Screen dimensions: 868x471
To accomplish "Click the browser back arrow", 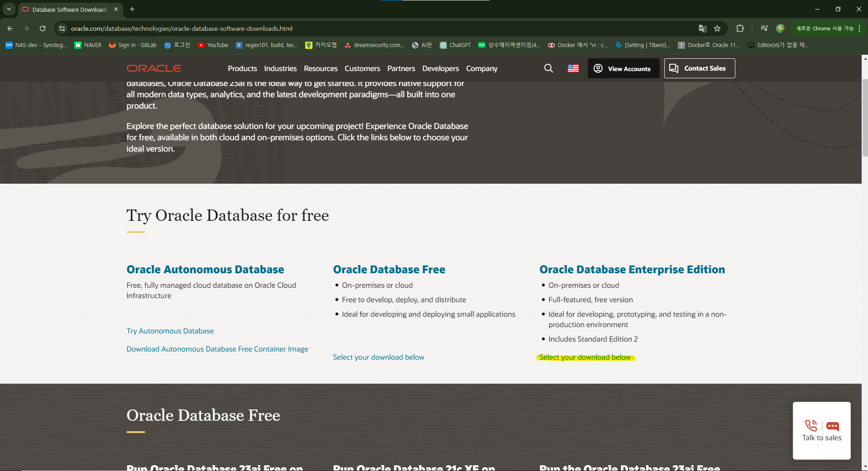I will click(10, 29).
